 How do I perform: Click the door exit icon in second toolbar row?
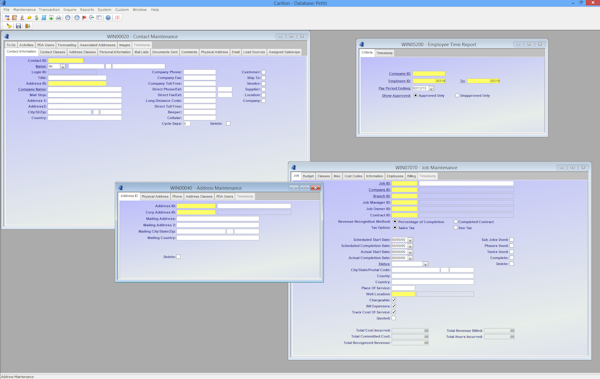coord(28,26)
